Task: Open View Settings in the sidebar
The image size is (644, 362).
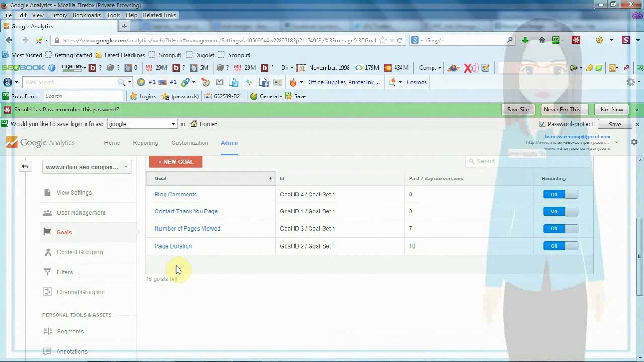Action: [x=74, y=193]
